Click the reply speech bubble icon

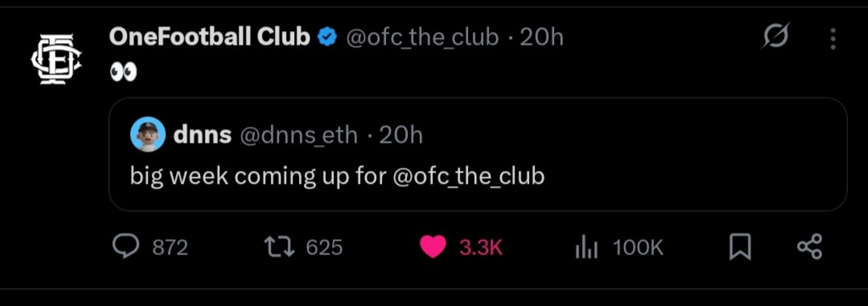tap(126, 246)
